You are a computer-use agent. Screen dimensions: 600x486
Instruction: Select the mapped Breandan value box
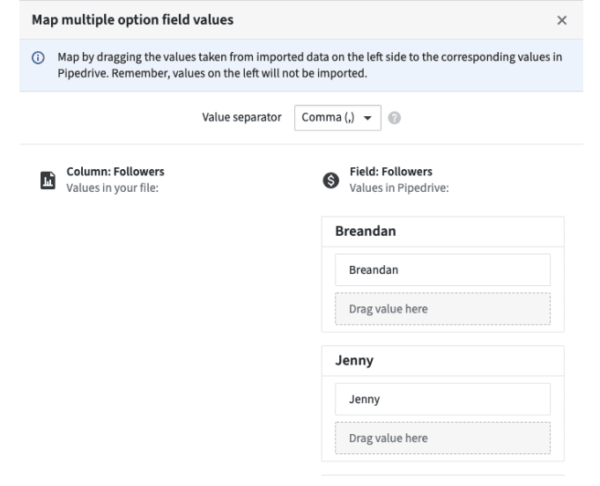[x=443, y=270]
